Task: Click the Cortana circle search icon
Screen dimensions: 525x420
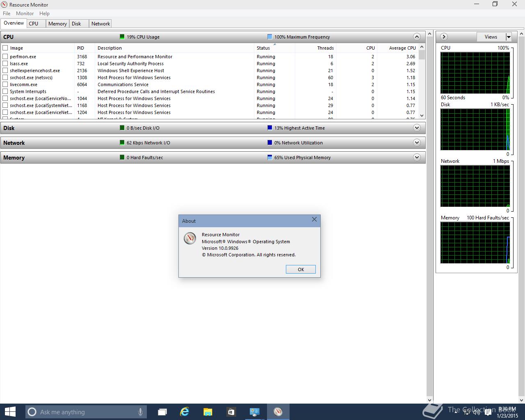Action: [32, 412]
